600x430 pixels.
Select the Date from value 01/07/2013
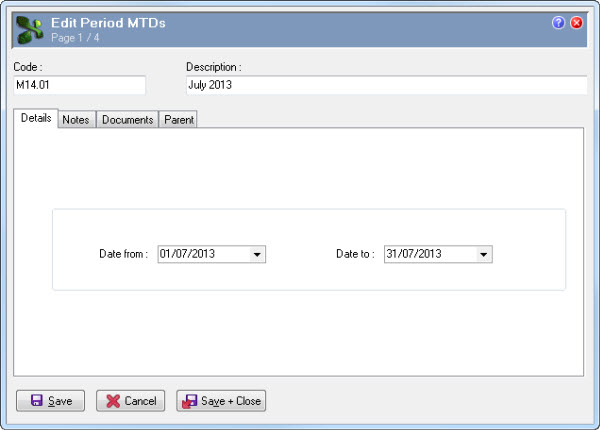[188, 254]
